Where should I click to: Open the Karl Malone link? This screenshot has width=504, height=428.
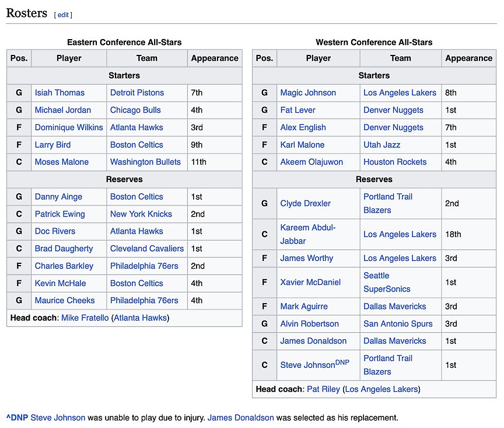point(302,145)
